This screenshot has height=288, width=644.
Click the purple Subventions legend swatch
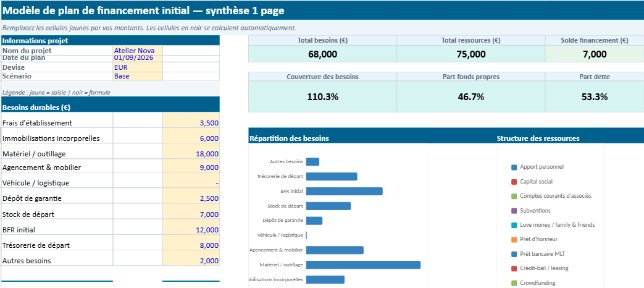click(x=514, y=211)
